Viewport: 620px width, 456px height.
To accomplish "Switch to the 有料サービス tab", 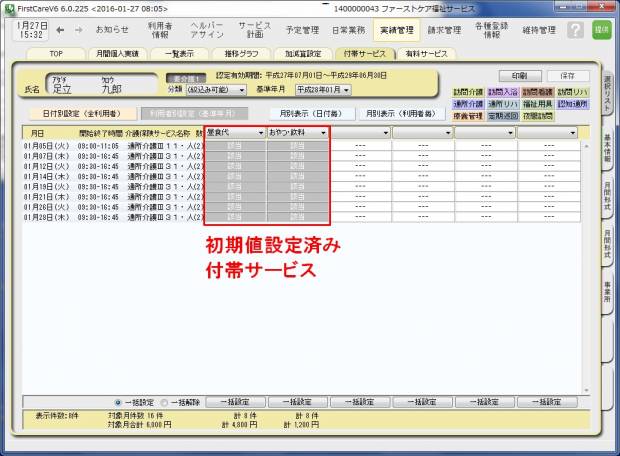I will (x=426, y=53).
